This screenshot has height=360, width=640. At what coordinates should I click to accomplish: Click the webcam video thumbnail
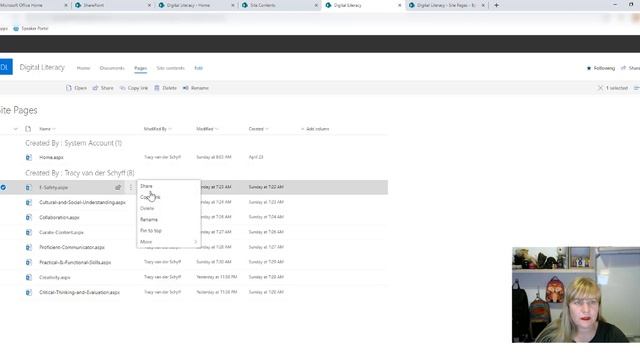point(576,295)
